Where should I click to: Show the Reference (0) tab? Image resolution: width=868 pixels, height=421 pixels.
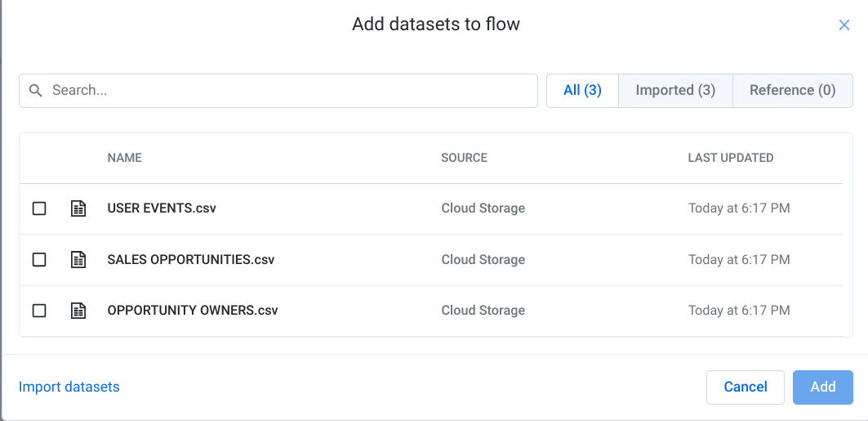coord(793,90)
